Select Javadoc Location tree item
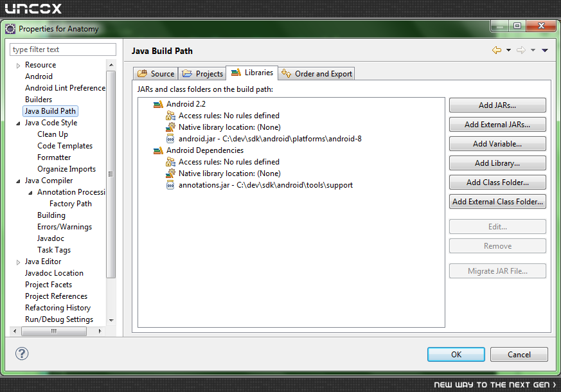 pyautogui.click(x=54, y=273)
